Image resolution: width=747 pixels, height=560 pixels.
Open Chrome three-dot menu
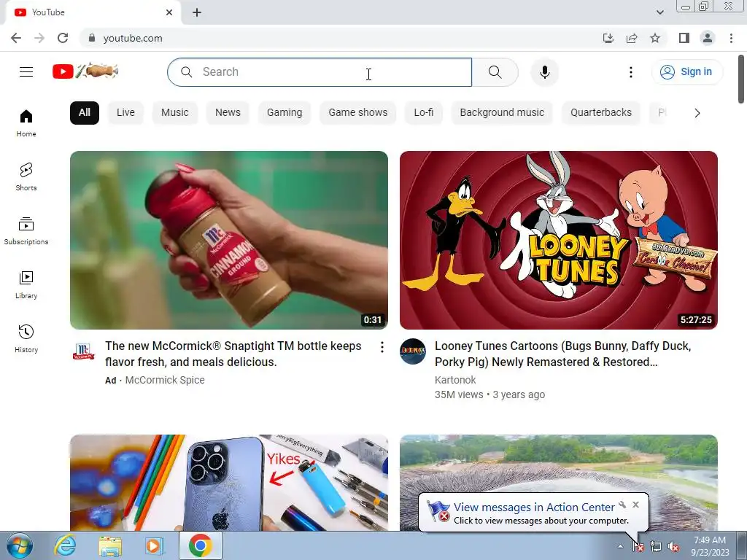click(x=731, y=38)
